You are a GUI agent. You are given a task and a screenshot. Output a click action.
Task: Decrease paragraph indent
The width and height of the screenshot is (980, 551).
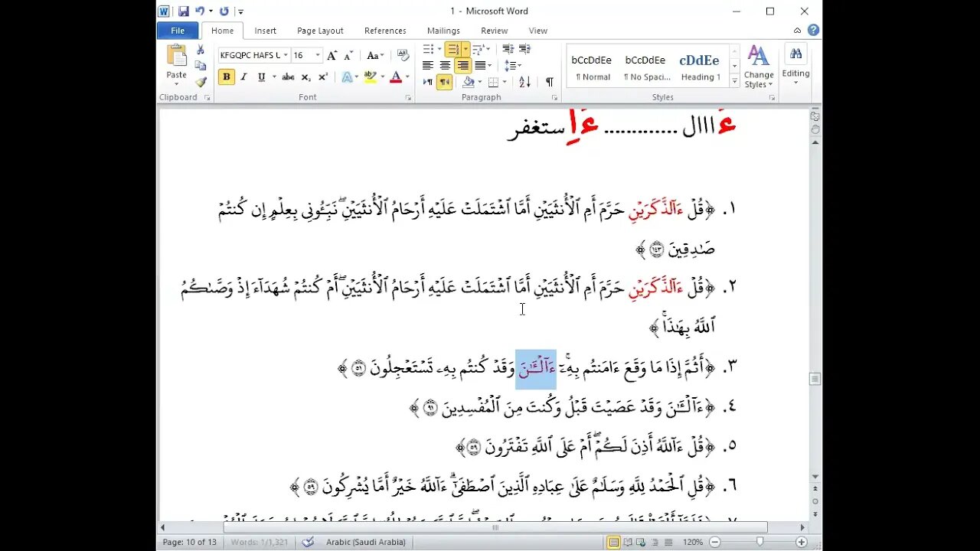click(508, 49)
